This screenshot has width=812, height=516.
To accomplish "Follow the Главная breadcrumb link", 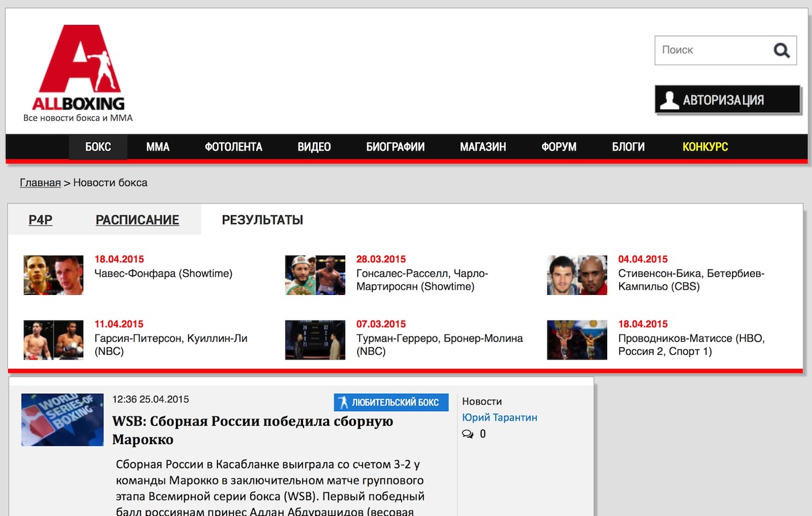I will [x=40, y=183].
